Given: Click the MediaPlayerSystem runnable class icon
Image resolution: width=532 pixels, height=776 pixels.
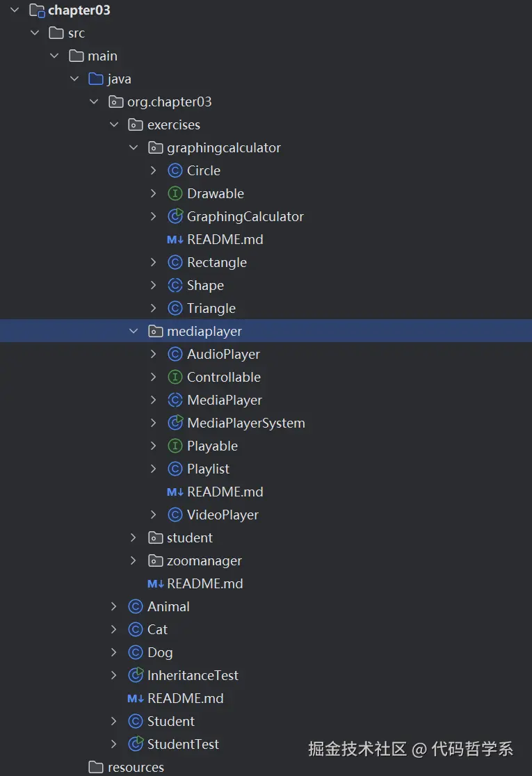Looking at the screenshot, I should point(175,423).
